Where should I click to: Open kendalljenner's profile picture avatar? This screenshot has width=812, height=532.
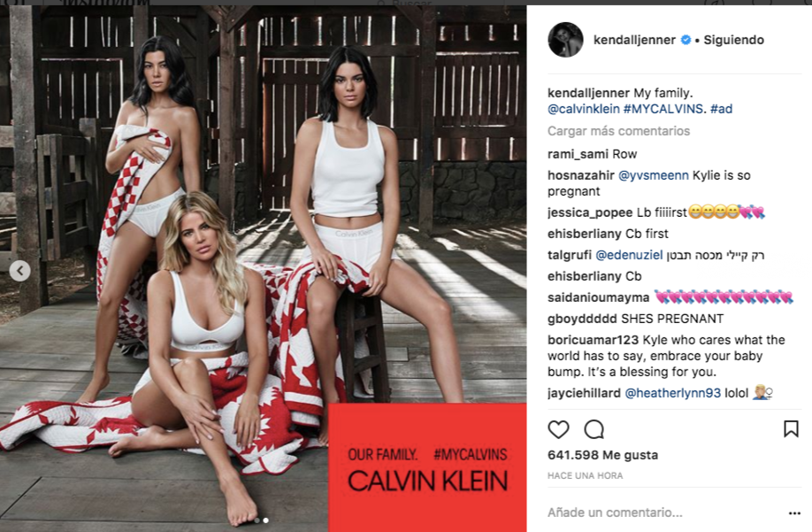point(565,40)
